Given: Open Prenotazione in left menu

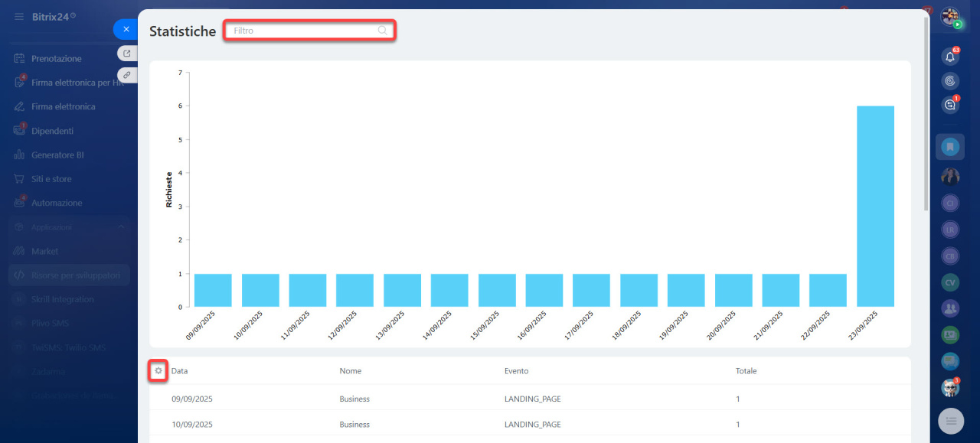Looking at the screenshot, I should pyautogui.click(x=56, y=59).
